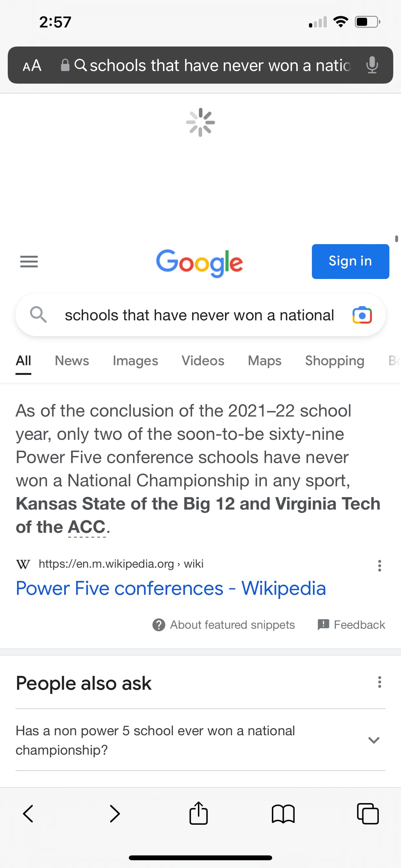
Task: Switch to the News tab
Action: point(72,361)
